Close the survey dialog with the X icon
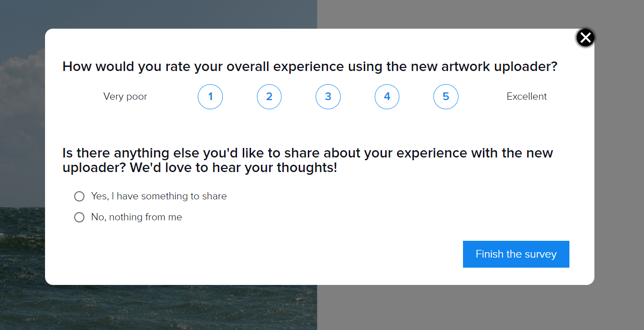This screenshot has width=644, height=330. [x=585, y=38]
